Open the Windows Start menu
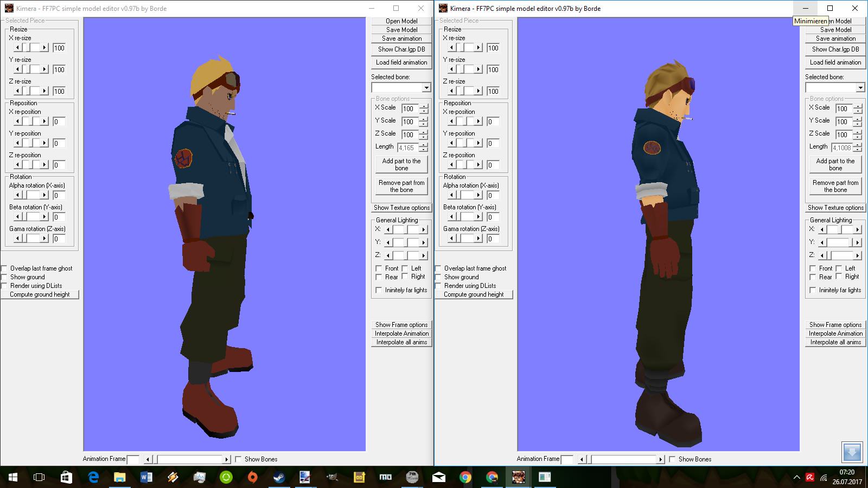 (12, 477)
